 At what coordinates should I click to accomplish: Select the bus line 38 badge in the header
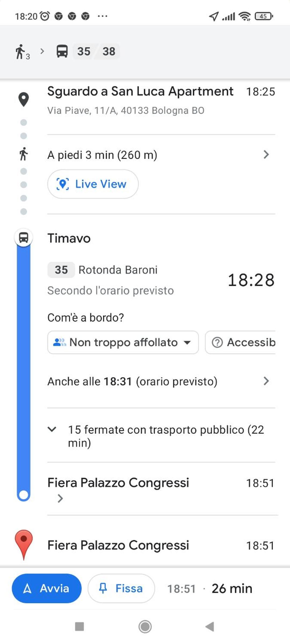click(x=109, y=51)
